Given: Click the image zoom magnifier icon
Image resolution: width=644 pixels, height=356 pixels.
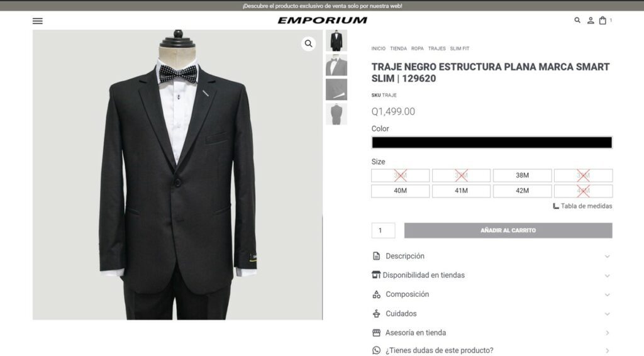Looking at the screenshot, I should click(x=308, y=43).
